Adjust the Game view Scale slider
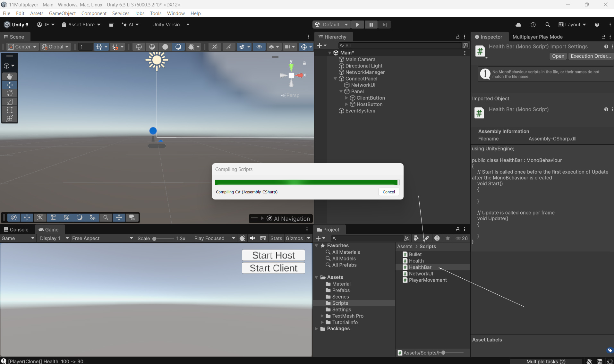614x364 pixels. [x=155, y=239]
